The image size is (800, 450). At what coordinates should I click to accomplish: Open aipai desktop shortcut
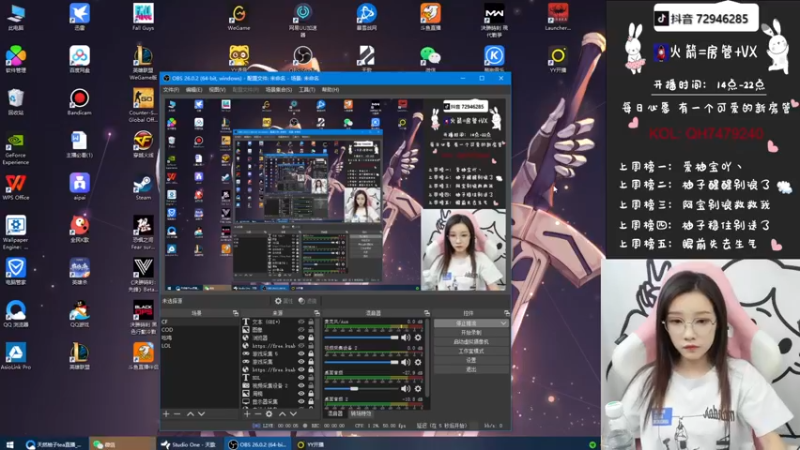point(79,187)
